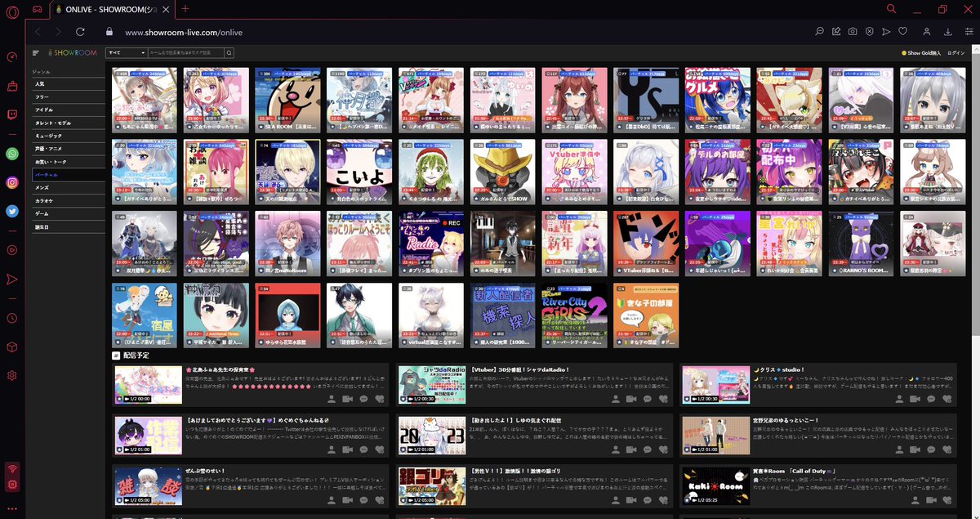Select バーチャル genre

pos(68,175)
